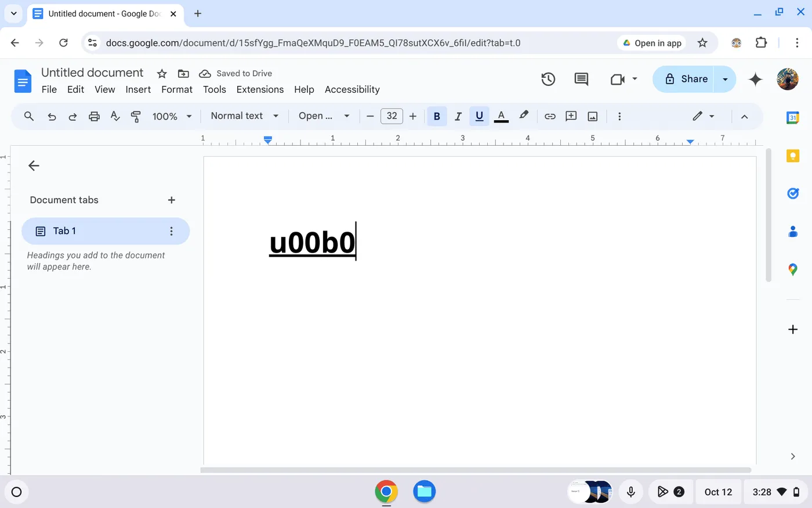Open the View menu
Image resolution: width=812 pixels, height=508 pixels.
(x=105, y=89)
